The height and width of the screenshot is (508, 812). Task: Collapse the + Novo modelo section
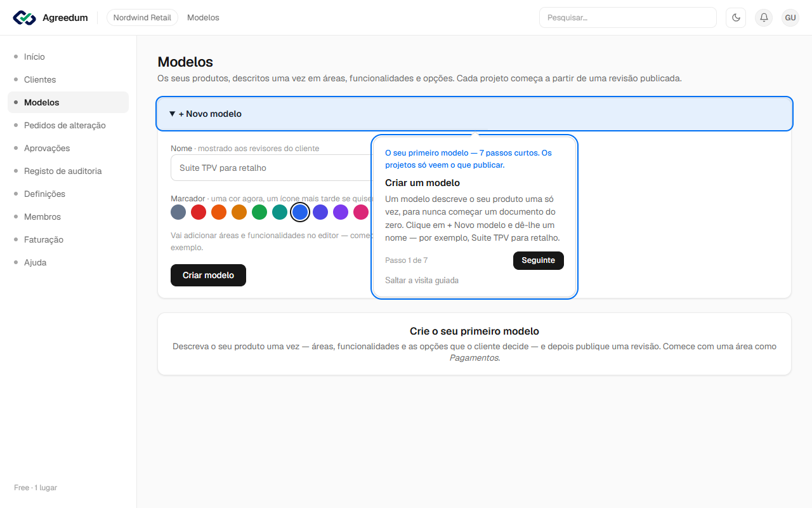pos(475,114)
